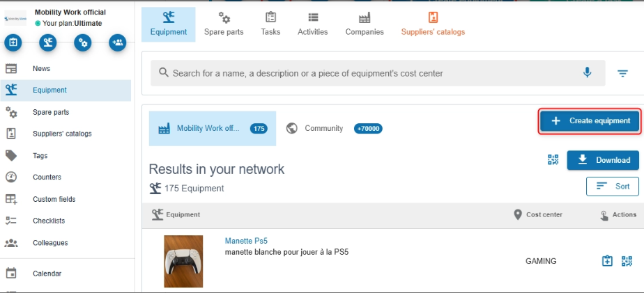Click the Download button
This screenshot has height=293, width=644.
(604, 160)
